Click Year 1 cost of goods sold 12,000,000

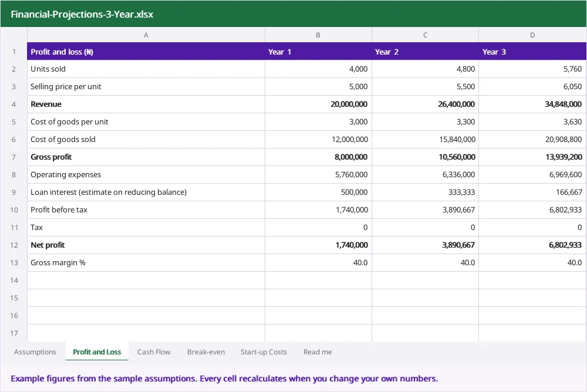(318, 139)
